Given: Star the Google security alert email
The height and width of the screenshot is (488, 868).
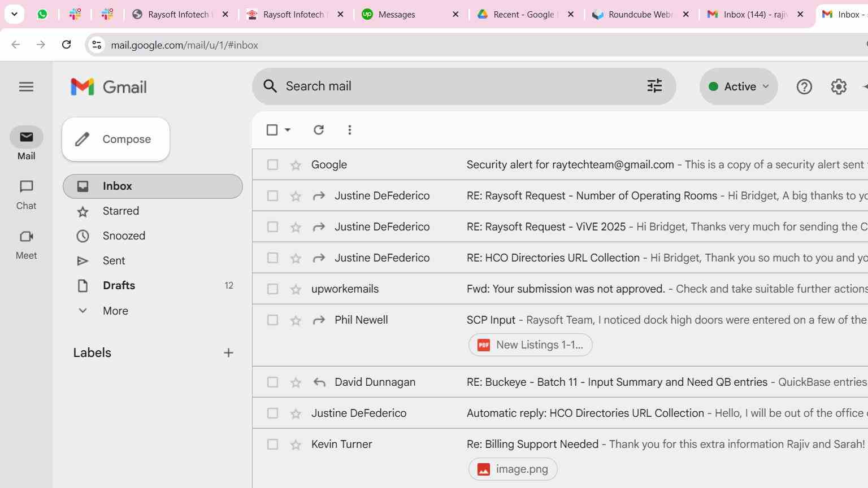Looking at the screenshot, I should point(296,165).
